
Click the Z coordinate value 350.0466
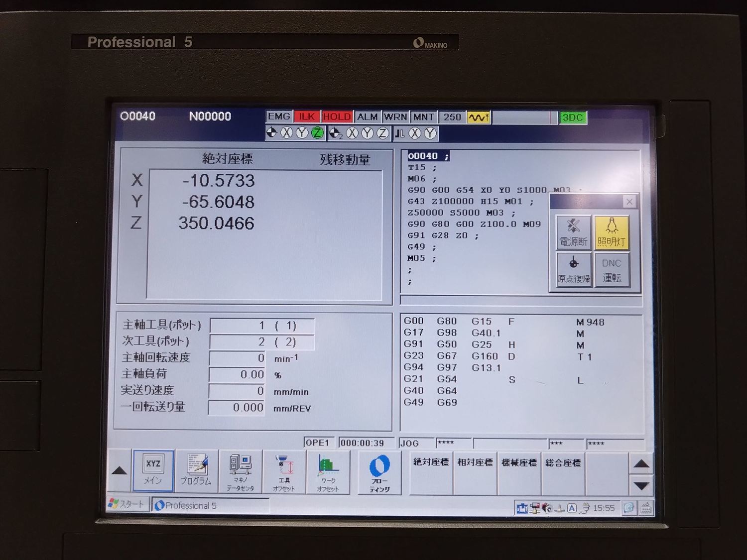click(217, 223)
